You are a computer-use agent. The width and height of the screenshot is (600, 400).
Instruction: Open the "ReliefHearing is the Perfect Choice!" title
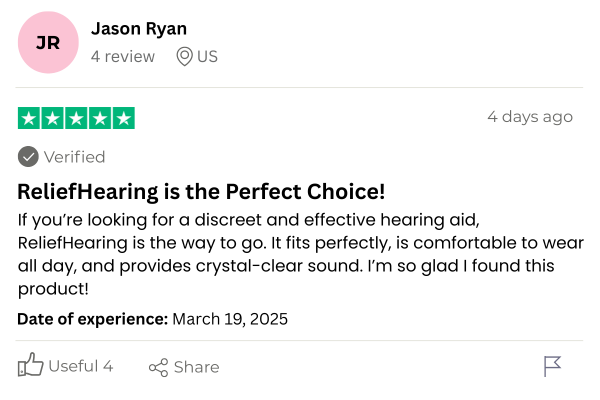(201, 191)
